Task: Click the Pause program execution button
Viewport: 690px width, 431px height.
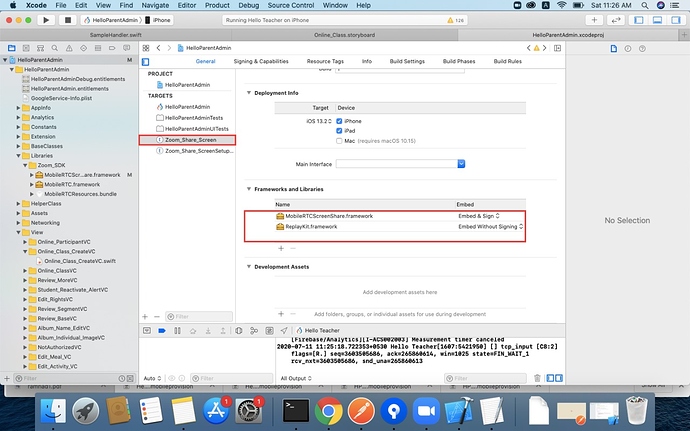Action: coord(177,331)
